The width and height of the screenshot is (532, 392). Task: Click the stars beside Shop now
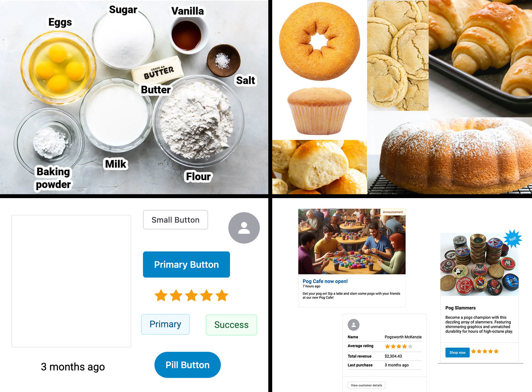coord(485,351)
